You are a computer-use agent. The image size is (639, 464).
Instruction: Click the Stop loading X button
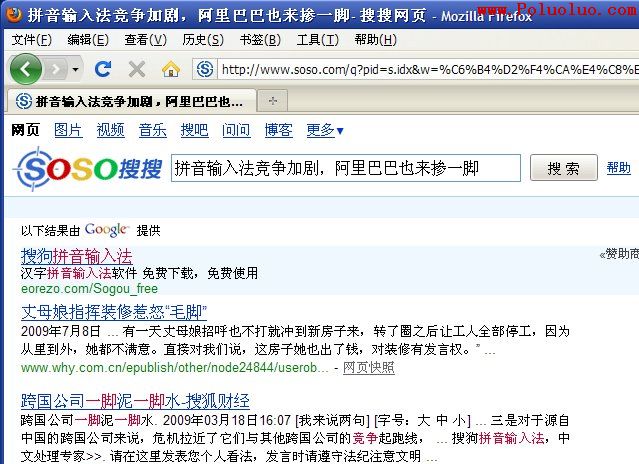(x=137, y=69)
